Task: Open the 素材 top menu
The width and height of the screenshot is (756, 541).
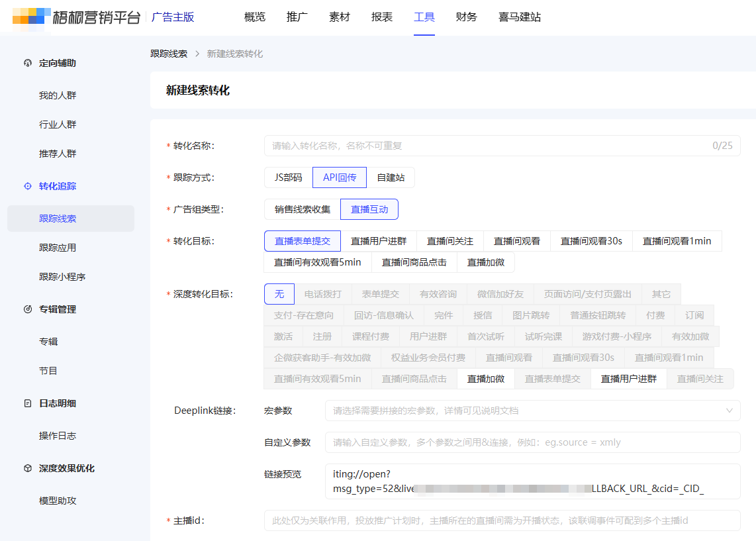Action: coord(340,17)
